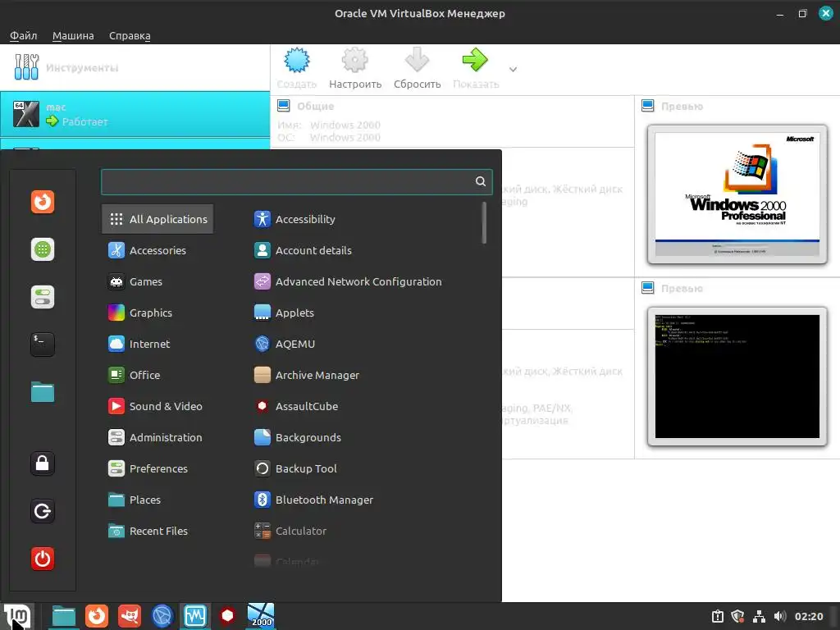
Task: Open the AQEMU taskbar icon
Action: click(x=162, y=616)
